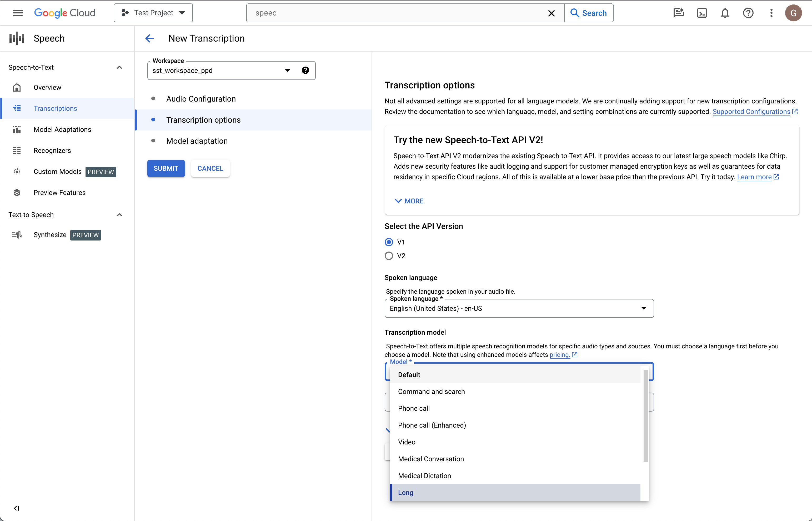The image size is (812, 521).
Task: Navigate to Model adaptation step
Action: point(197,141)
